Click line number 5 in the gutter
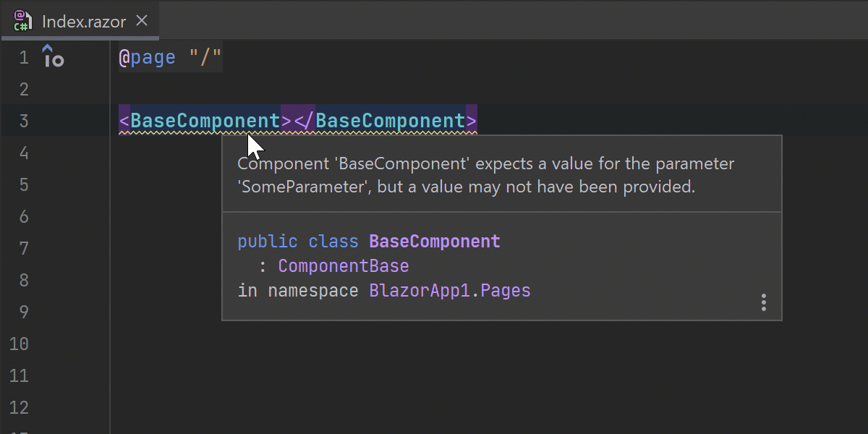Viewport: 868px width, 434px height. click(x=24, y=184)
